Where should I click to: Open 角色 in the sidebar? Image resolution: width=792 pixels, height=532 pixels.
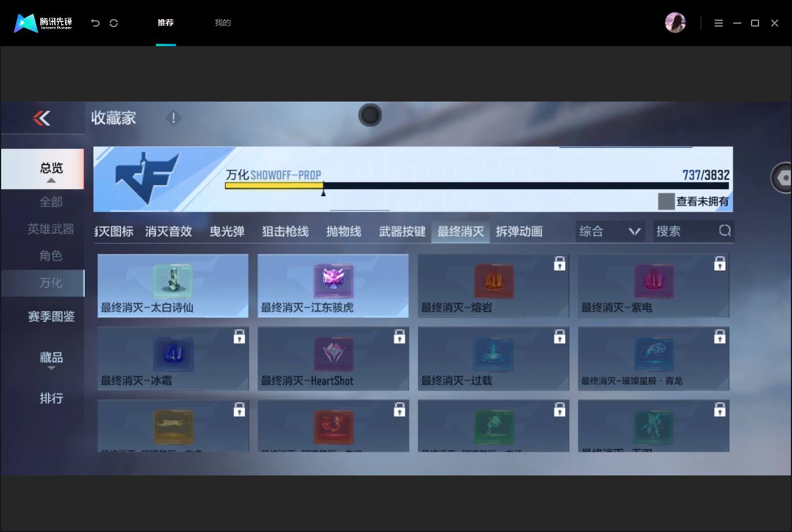(51, 256)
